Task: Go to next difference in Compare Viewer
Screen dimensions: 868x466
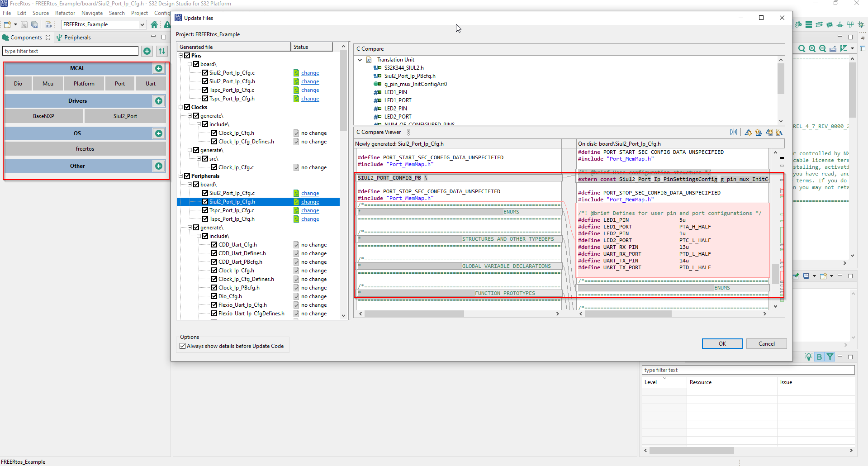Action: click(x=748, y=132)
